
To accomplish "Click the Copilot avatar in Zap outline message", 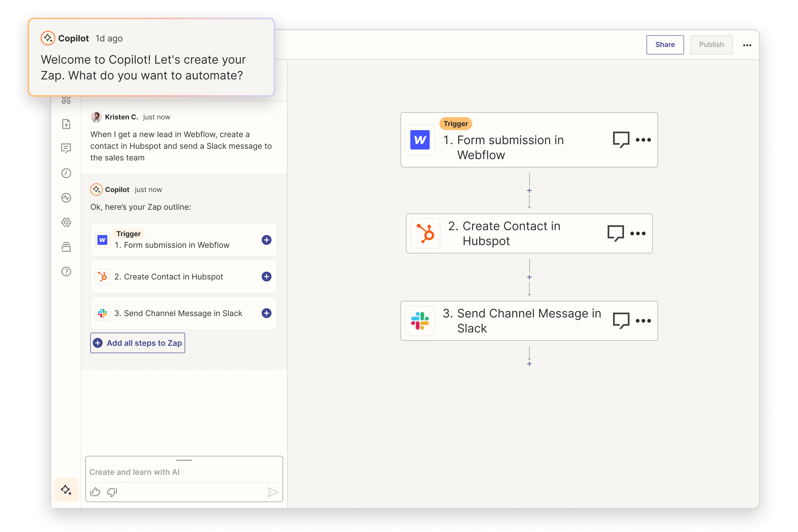I will [96, 189].
